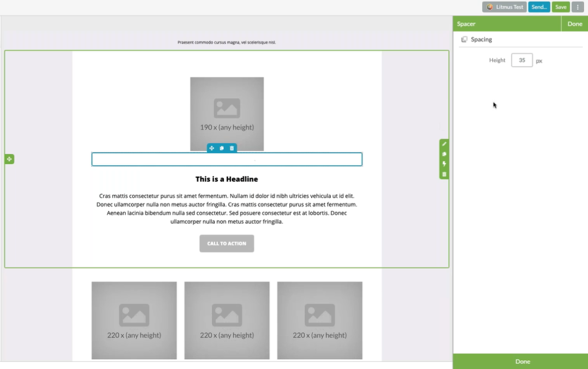Open the three-dot more options menu

(578, 7)
